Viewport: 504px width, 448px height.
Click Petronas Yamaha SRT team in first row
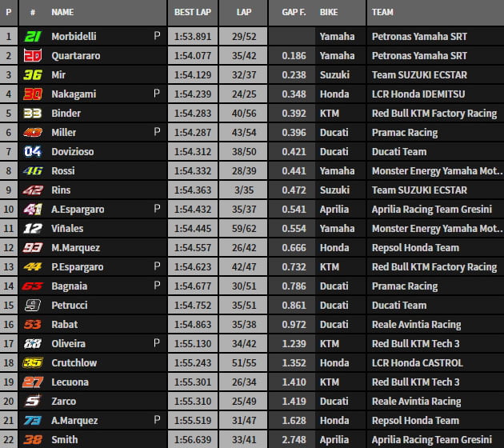coord(419,36)
